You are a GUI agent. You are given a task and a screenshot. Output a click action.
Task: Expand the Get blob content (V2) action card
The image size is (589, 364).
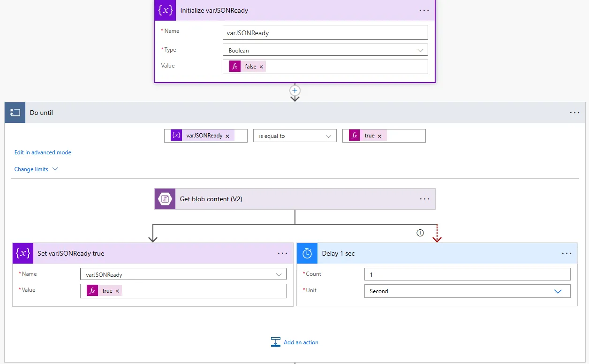pos(295,199)
